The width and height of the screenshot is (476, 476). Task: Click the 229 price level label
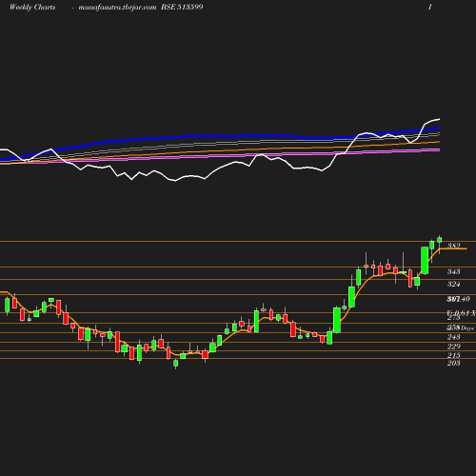(x=454, y=347)
